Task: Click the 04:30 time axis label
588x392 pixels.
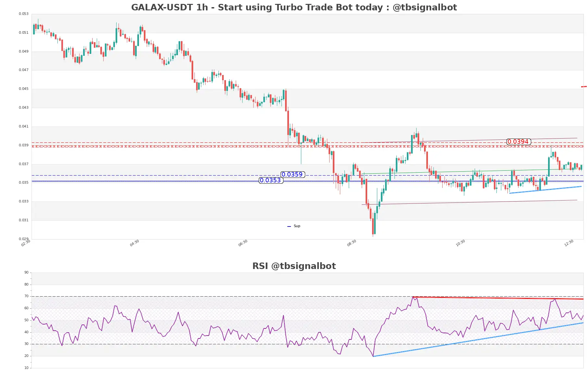Action: tap(134, 243)
